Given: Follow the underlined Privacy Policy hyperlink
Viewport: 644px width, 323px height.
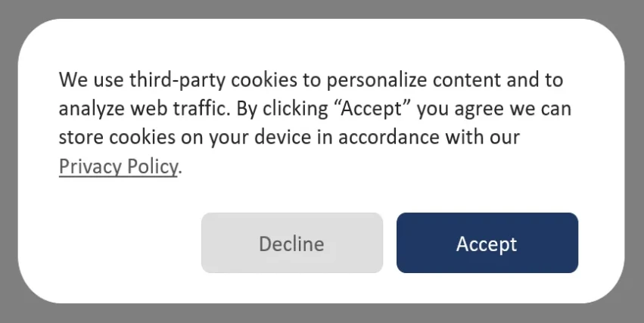Looking at the screenshot, I should pyautogui.click(x=118, y=166).
